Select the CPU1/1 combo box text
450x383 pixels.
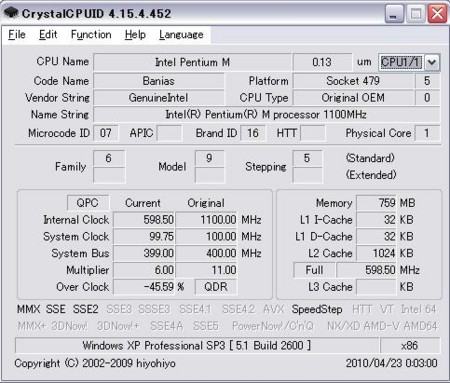pyautogui.click(x=401, y=62)
